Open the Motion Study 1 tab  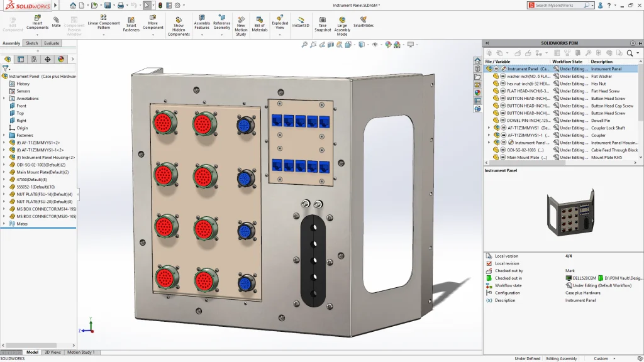pyautogui.click(x=81, y=353)
